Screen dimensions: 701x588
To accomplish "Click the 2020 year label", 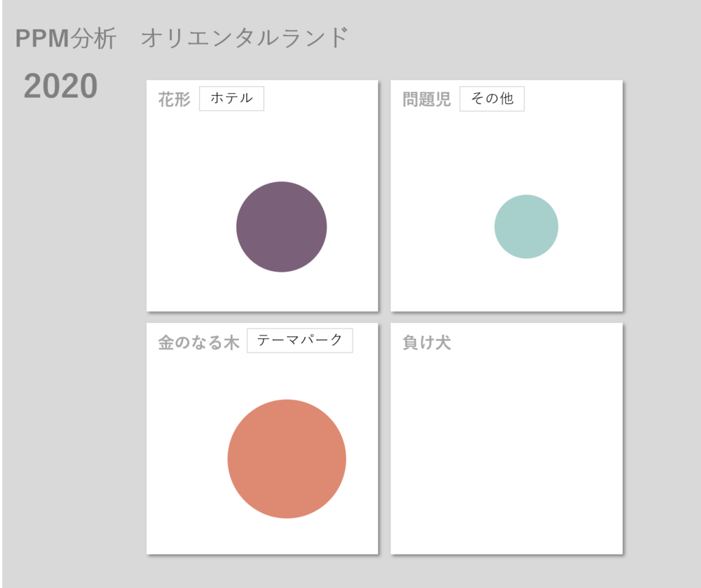I will pos(60,86).
